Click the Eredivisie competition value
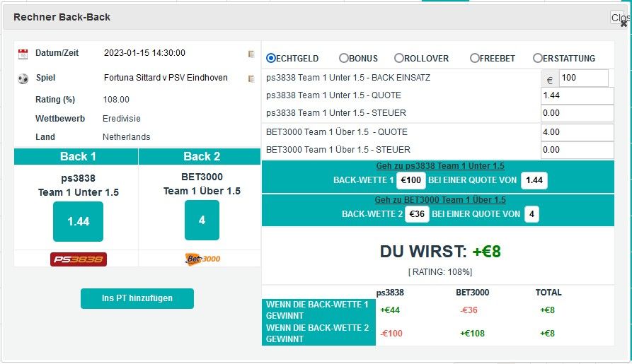 [122, 119]
